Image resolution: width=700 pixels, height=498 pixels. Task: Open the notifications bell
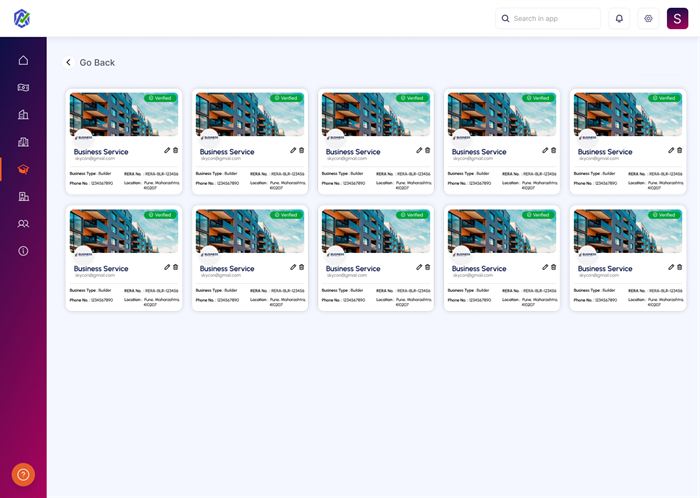click(x=619, y=18)
